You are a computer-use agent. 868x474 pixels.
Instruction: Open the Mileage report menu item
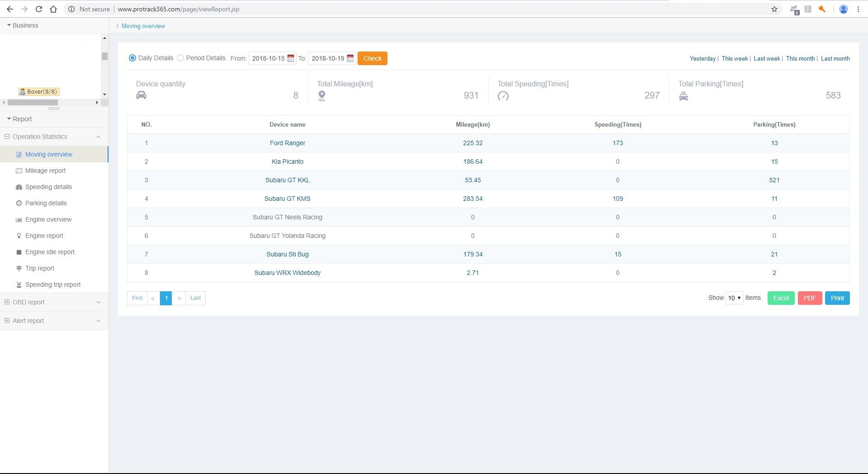(x=45, y=171)
